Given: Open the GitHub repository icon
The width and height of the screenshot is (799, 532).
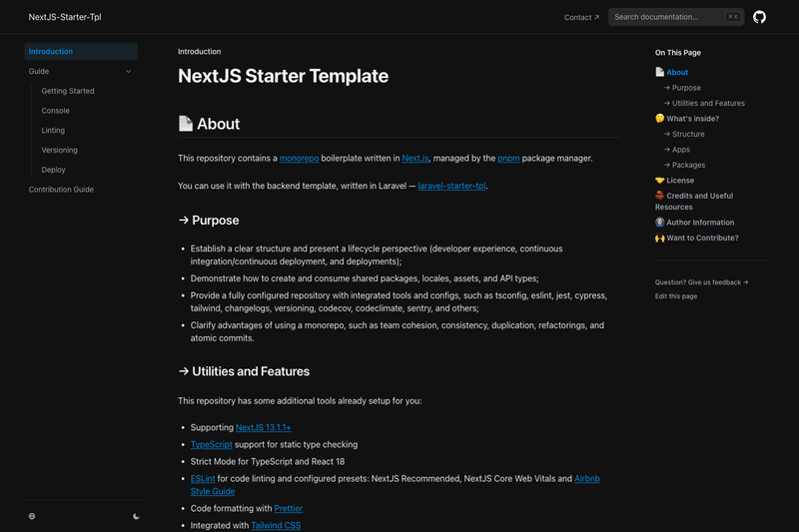Looking at the screenshot, I should click(x=759, y=17).
